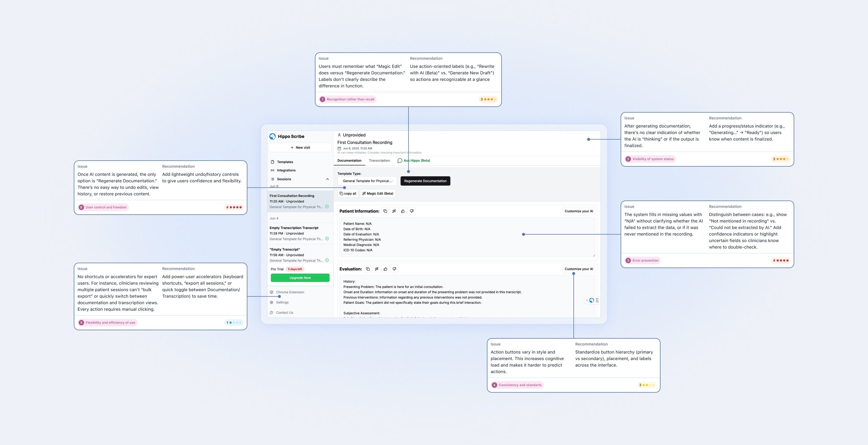Image resolution: width=868 pixels, height=445 pixels.
Task: Click Magic Edit (Beta) button
Action: [x=377, y=193]
